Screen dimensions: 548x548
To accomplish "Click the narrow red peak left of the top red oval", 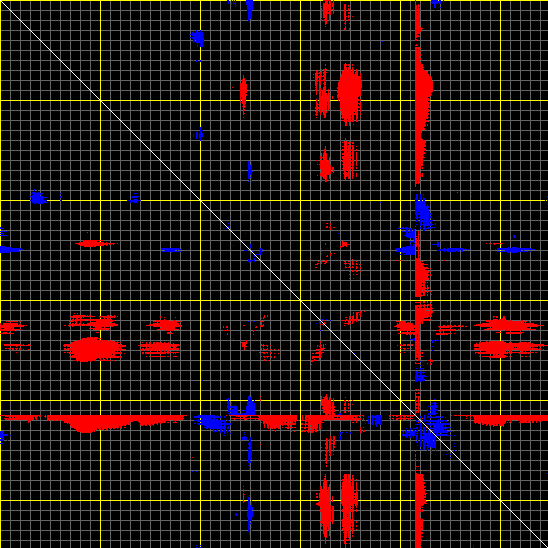I will 243,94.
